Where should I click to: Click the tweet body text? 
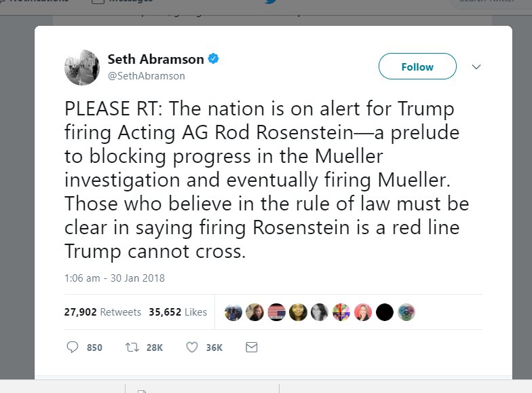coord(266,180)
